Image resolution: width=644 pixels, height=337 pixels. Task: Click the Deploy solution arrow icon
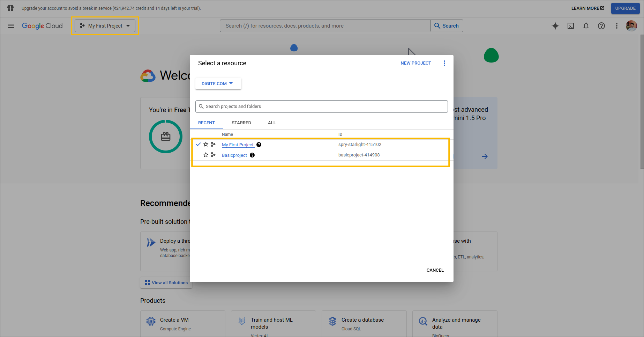pos(151,242)
